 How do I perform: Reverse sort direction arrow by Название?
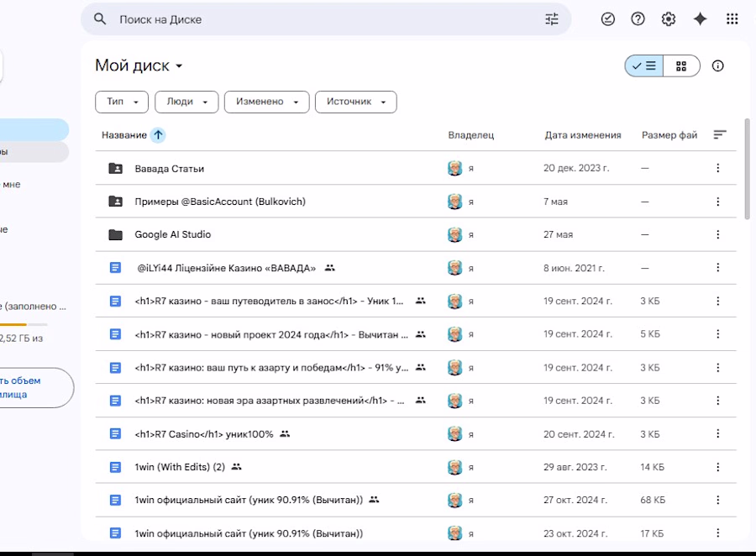[x=158, y=135]
